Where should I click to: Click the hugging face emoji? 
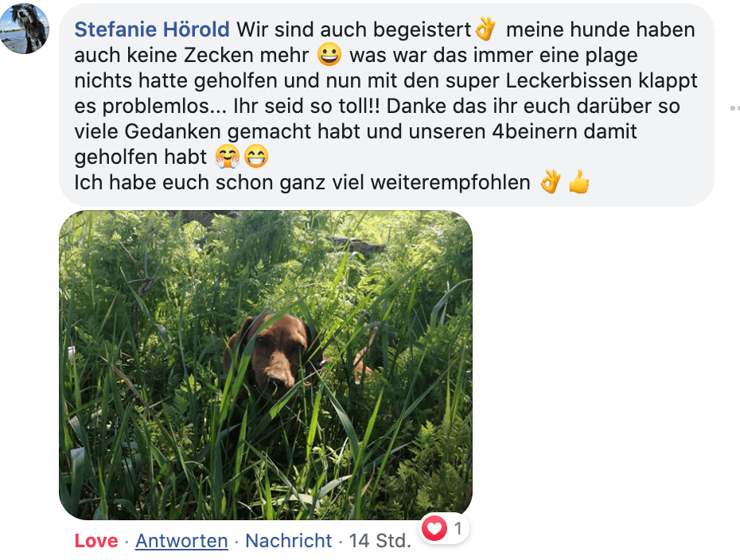click(x=228, y=157)
